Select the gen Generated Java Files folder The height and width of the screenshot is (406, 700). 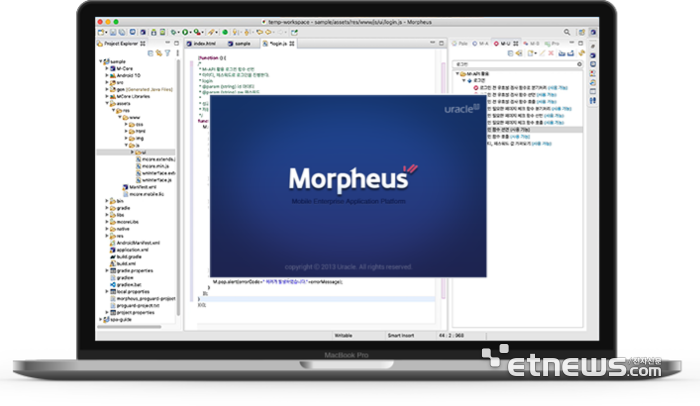tap(141, 89)
